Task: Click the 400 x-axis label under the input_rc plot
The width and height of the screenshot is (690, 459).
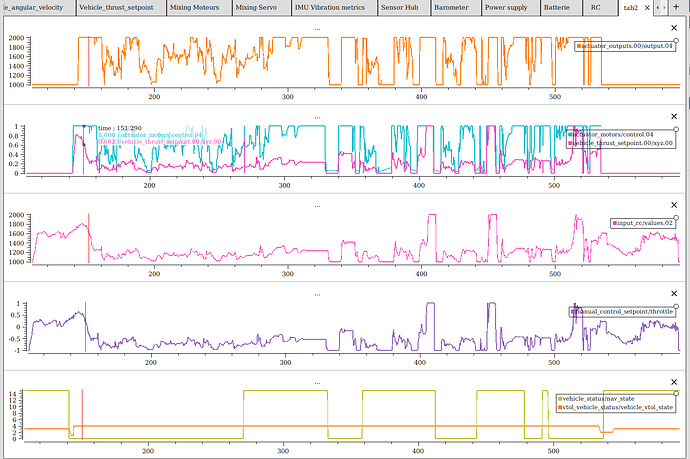Action: (x=421, y=274)
